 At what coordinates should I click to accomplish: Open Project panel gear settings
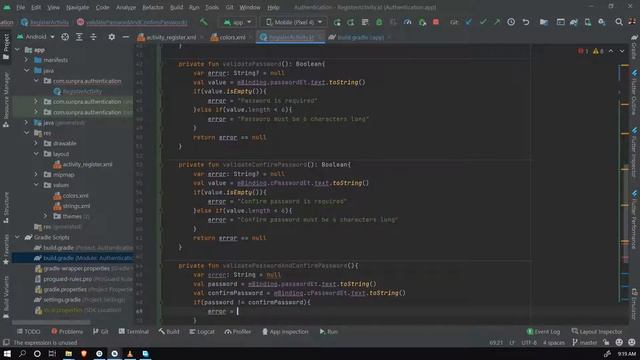(111, 37)
